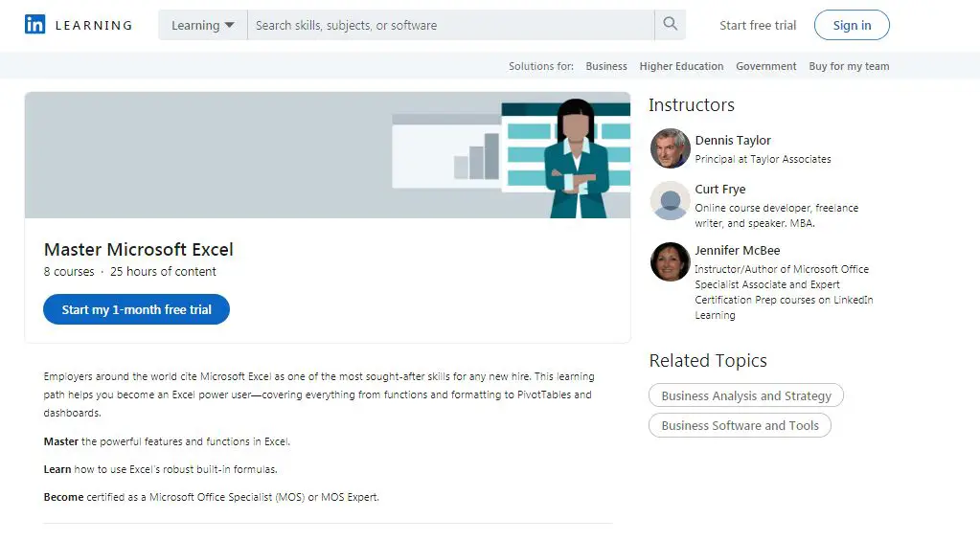Open Jennifer McBee's profile photo
This screenshot has height=541, width=980.
tap(670, 261)
